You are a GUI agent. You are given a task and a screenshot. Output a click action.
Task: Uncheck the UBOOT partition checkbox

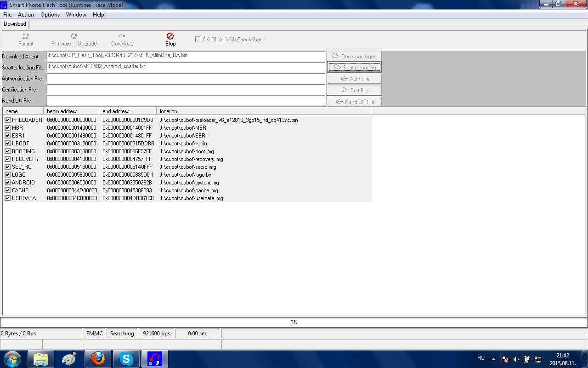pyautogui.click(x=7, y=144)
